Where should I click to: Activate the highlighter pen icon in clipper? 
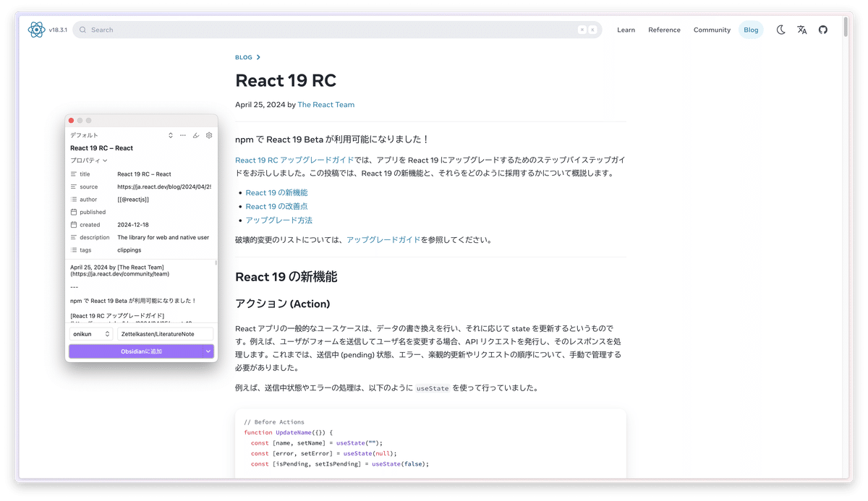(x=196, y=135)
